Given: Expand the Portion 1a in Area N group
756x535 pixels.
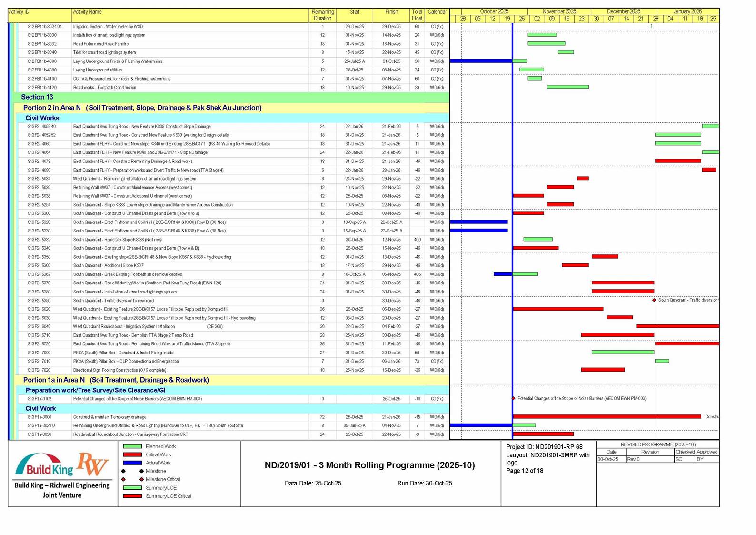Looking at the screenshot, I should point(116,380).
